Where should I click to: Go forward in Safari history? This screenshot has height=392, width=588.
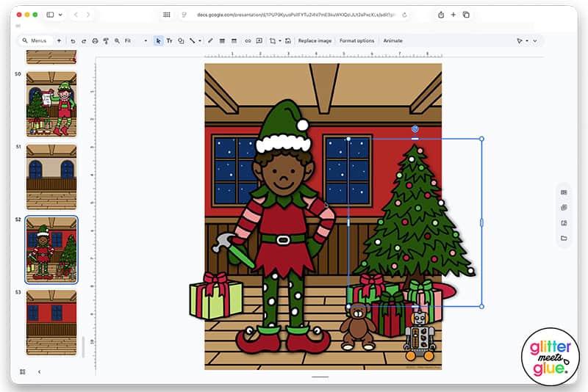[x=88, y=15]
